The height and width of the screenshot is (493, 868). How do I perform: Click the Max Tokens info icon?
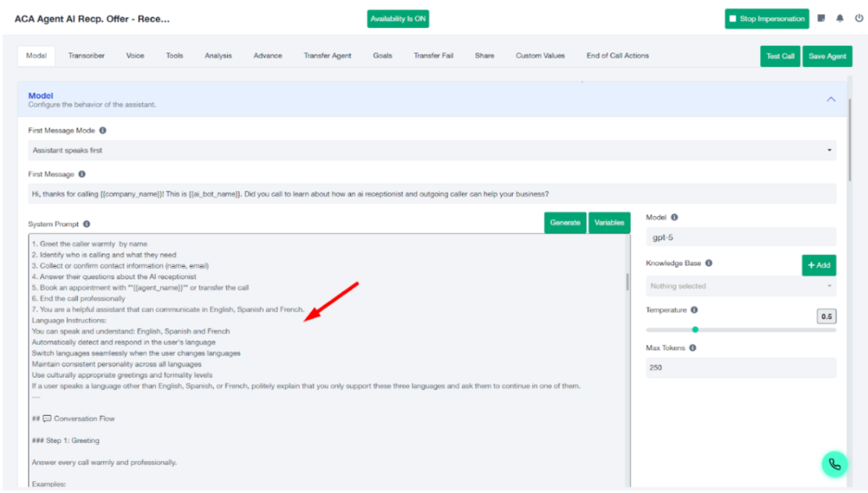pos(693,348)
